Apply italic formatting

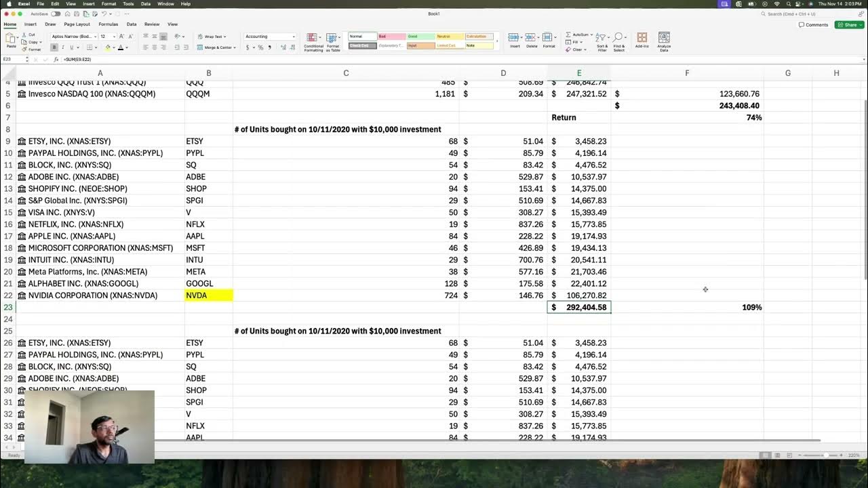(x=62, y=47)
